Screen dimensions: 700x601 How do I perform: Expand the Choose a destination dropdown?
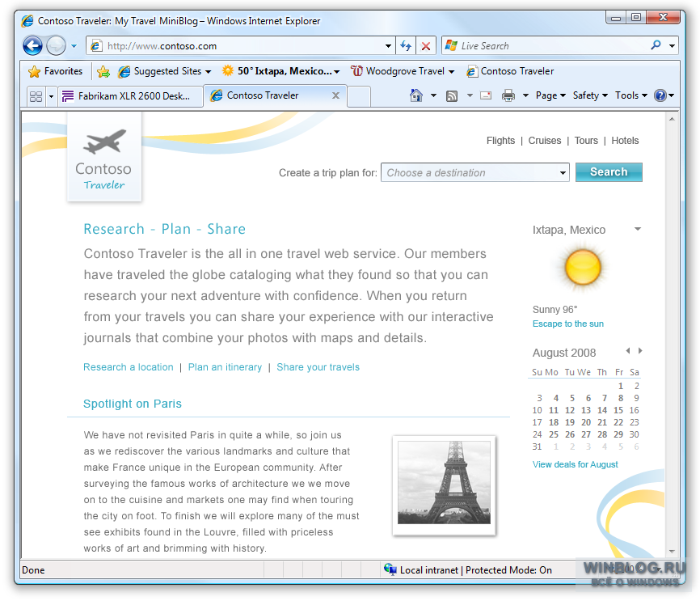click(563, 172)
